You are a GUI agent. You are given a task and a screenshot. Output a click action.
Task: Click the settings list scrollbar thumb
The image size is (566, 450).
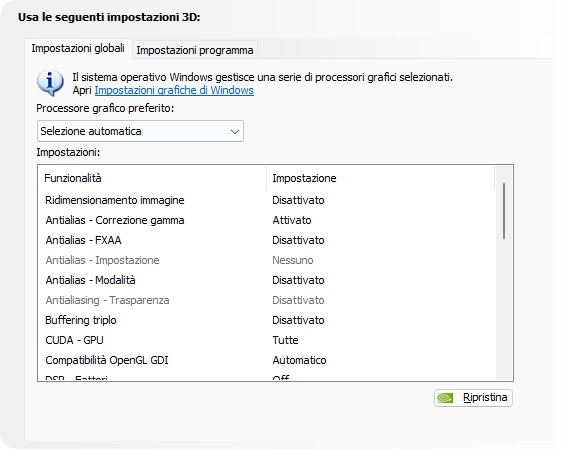[x=504, y=211]
